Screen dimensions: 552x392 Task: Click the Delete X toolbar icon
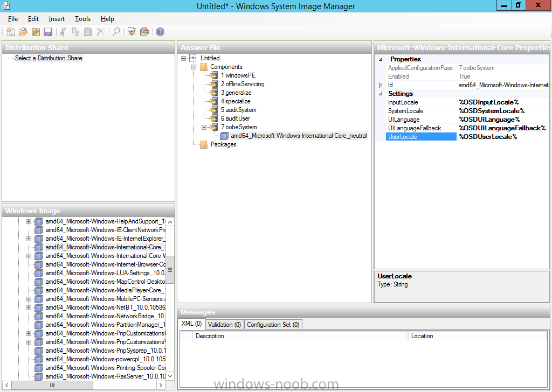point(100,32)
